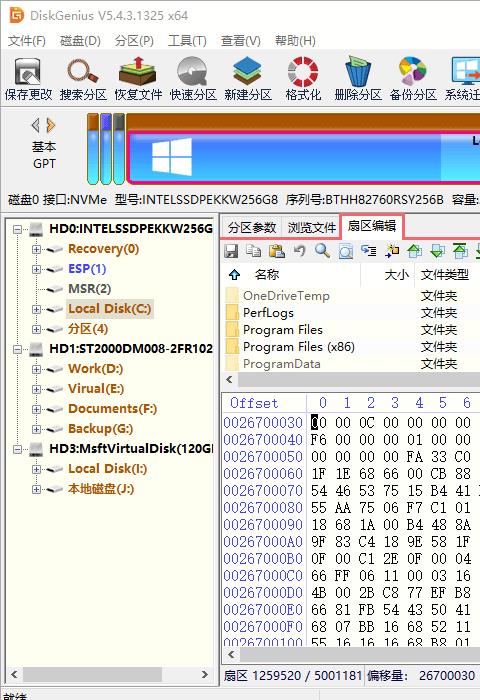The image size is (480, 700).
Task: Select the OneDriveTemp folder row
Action: pos(351,296)
